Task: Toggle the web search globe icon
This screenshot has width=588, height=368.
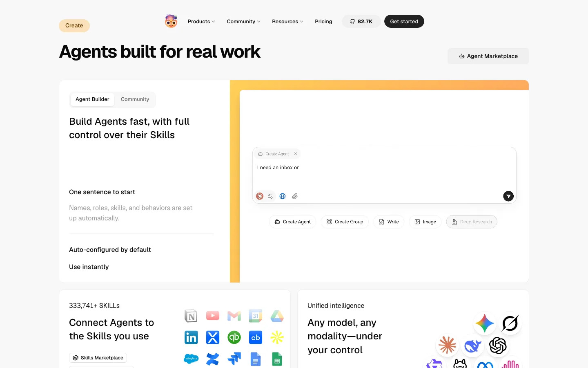Action: [x=283, y=196]
